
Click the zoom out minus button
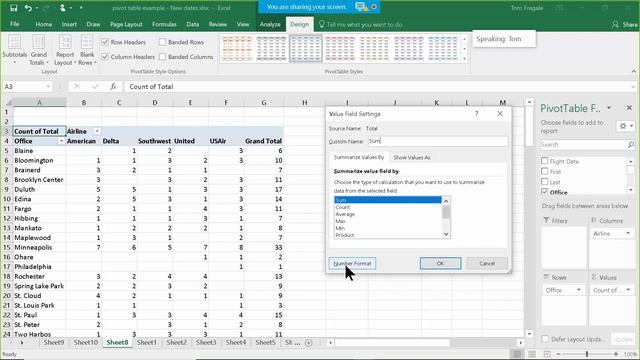tap(558, 354)
